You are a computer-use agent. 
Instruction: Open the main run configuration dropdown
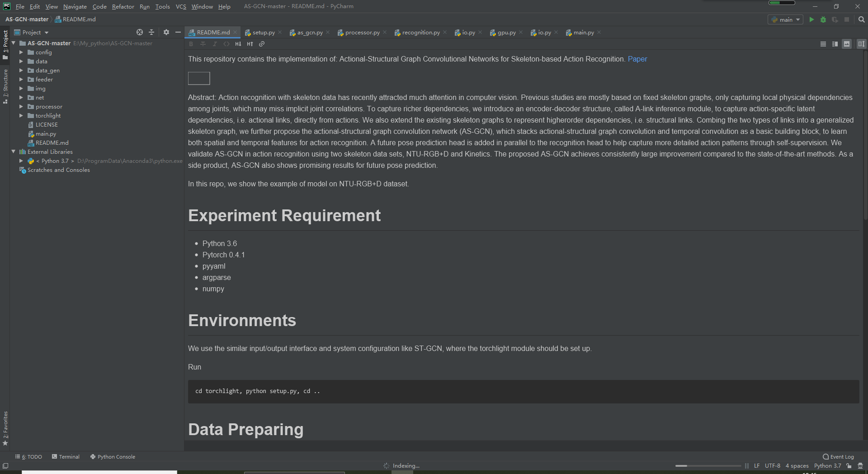[x=785, y=19]
